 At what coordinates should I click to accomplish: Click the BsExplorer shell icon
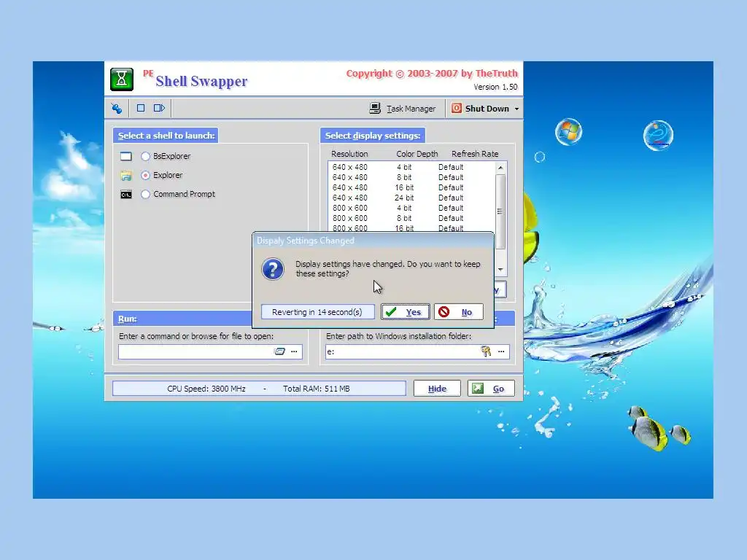tap(125, 156)
